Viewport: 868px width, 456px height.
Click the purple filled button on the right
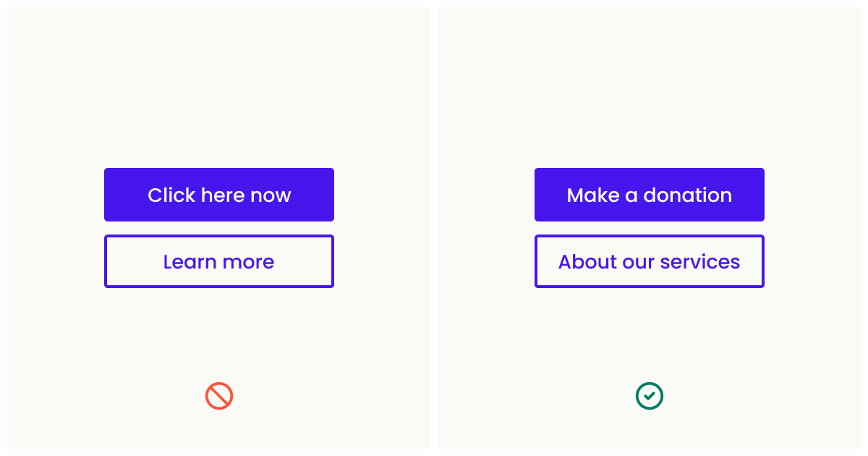coord(649,194)
